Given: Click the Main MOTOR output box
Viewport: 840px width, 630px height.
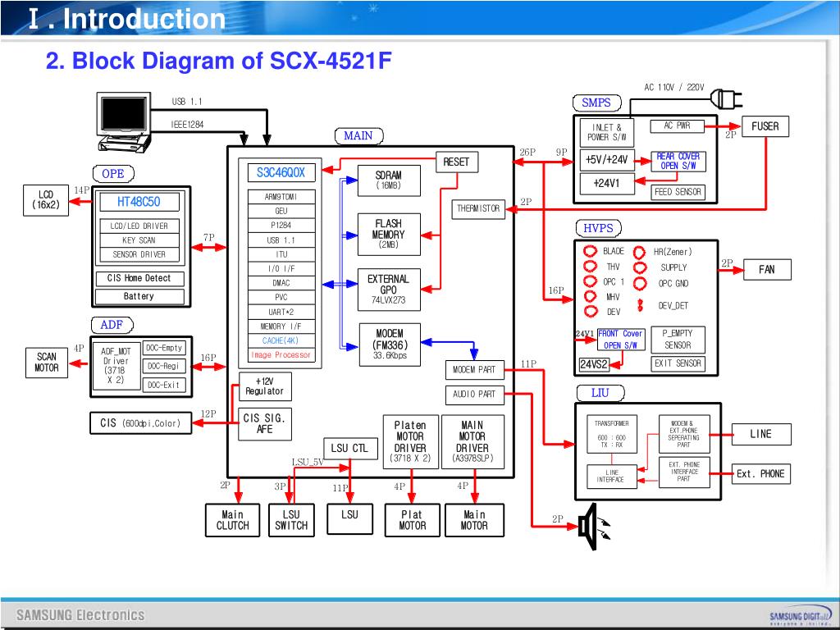Looking at the screenshot, I should (x=474, y=519).
